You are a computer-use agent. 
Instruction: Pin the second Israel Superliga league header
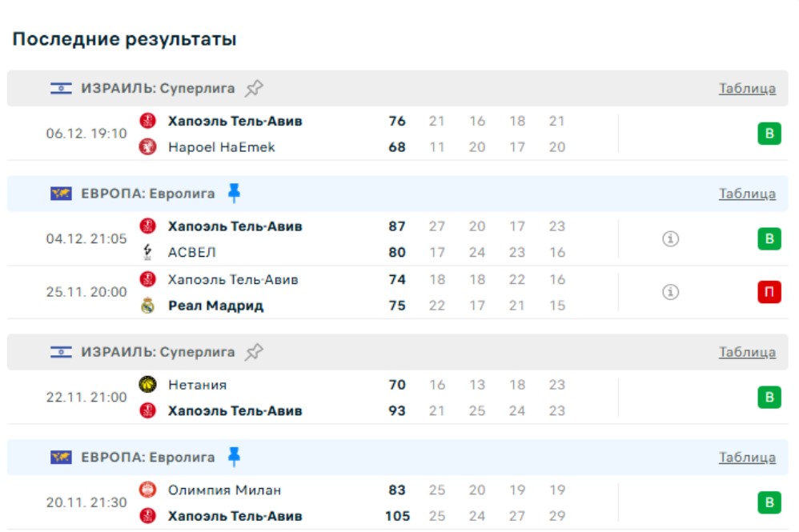coord(254,352)
